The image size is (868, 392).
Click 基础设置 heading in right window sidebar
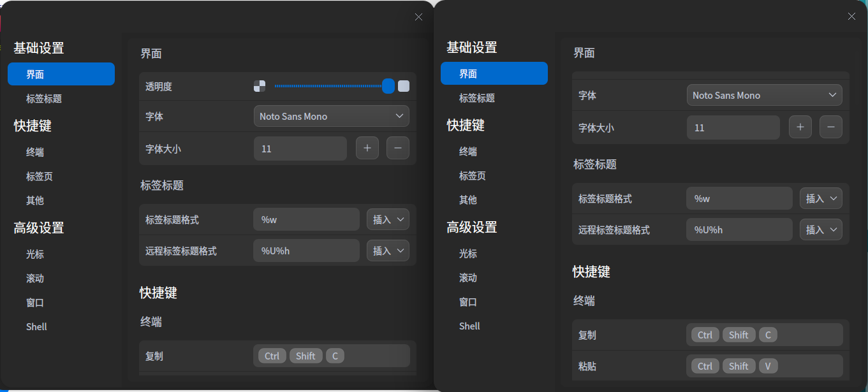472,48
